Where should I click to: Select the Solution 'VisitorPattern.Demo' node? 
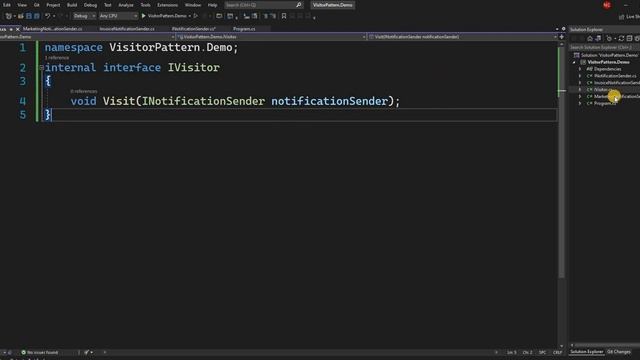tap(606, 55)
